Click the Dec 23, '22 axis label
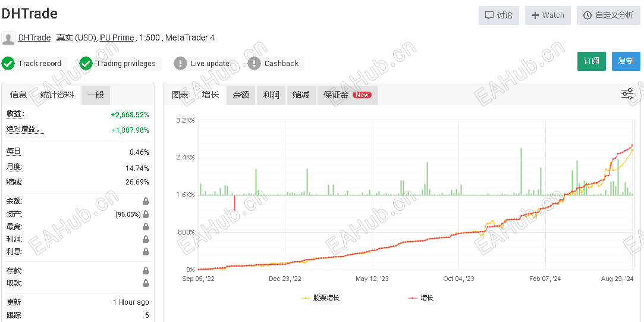The image size is (644, 322). pyautogui.click(x=285, y=279)
